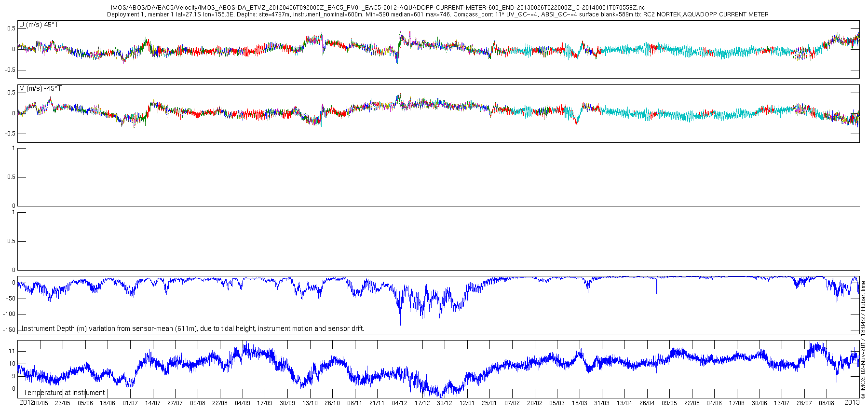
Task: Click the 'U (m/s) 45°T' panel label
Action: pyautogui.click(x=39, y=25)
